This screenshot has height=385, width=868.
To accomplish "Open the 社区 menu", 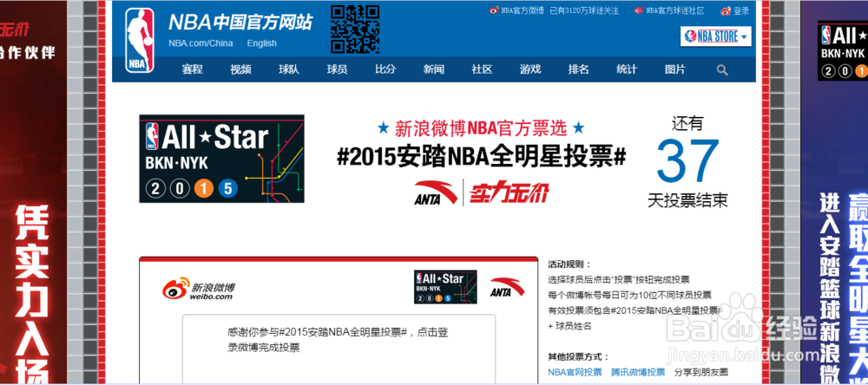I will click(x=482, y=69).
